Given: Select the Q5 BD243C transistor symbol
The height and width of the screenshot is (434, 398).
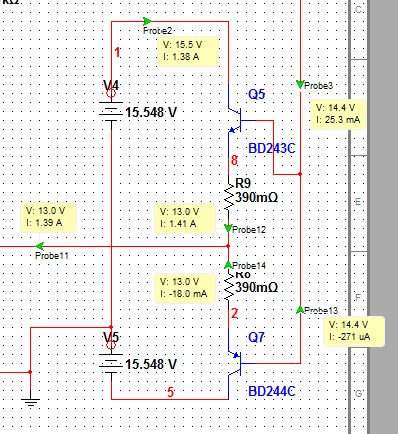Looking at the screenshot, I should (237, 120).
